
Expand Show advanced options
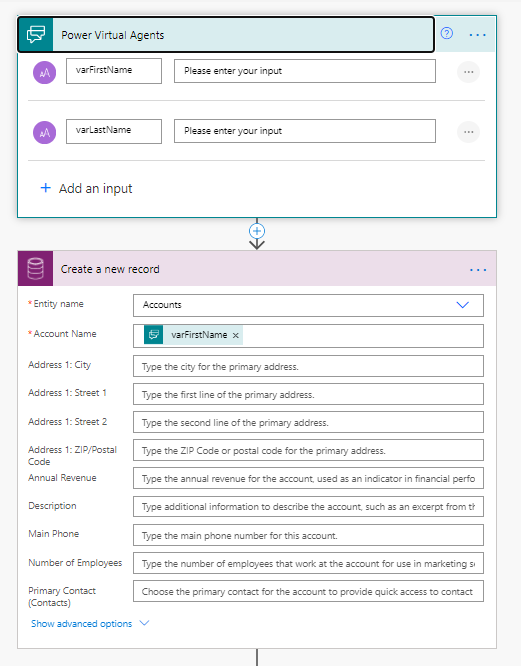click(82, 624)
